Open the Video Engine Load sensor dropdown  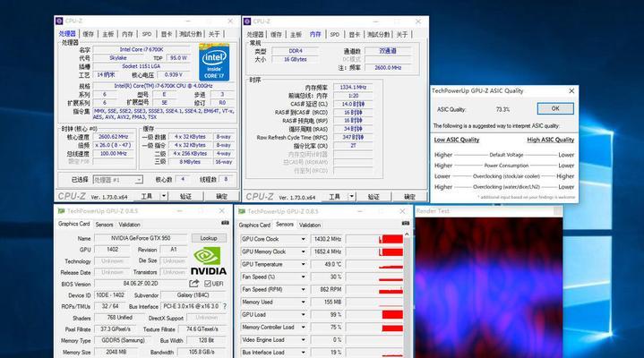[303, 340]
